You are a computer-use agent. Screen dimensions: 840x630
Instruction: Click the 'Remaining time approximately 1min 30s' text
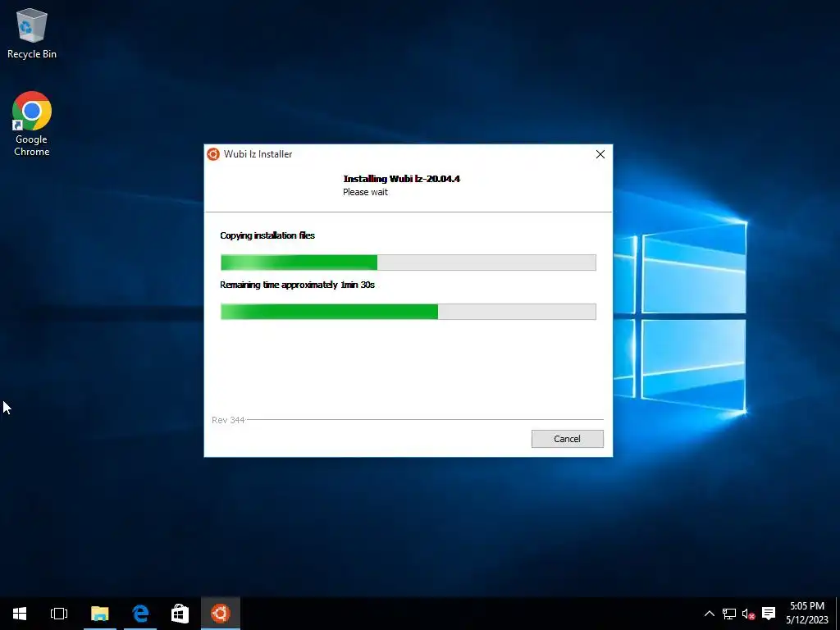pyautogui.click(x=297, y=285)
